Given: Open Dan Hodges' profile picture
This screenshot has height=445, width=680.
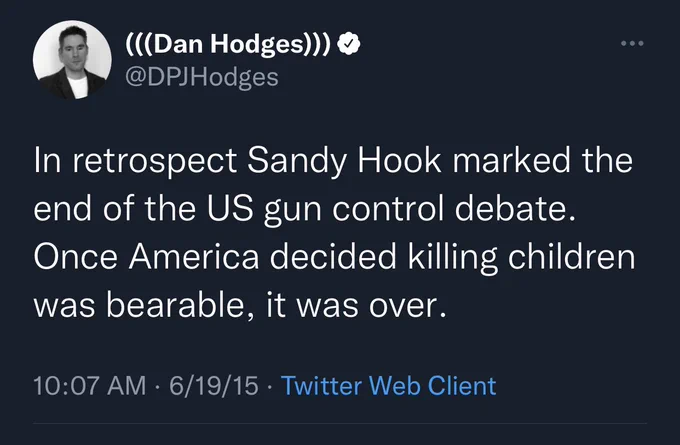Looking at the screenshot, I should [72, 60].
